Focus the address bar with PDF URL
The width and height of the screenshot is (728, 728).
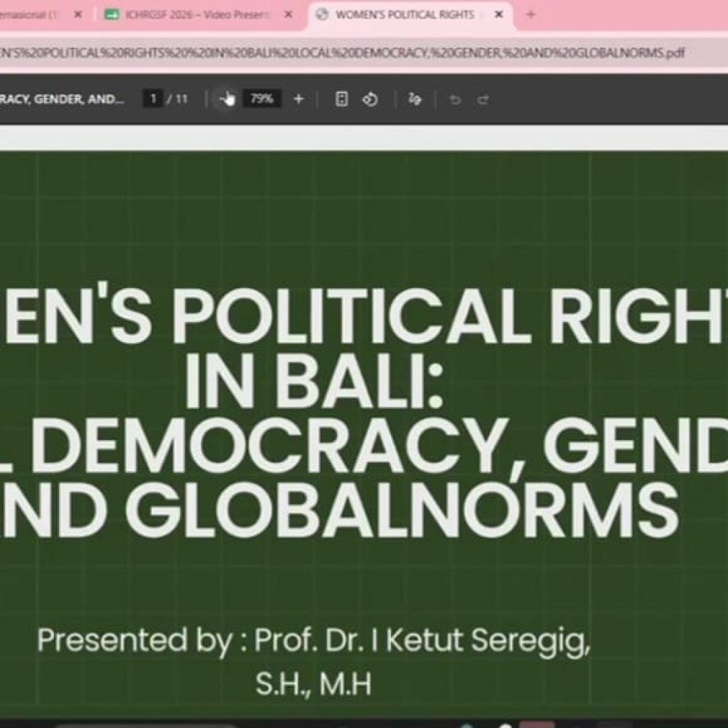[x=342, y=53]
